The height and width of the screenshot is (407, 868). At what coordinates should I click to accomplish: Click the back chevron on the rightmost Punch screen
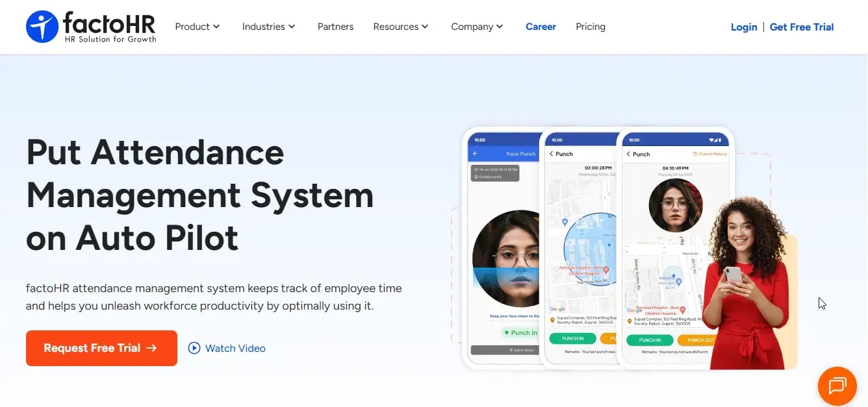(x=628, y=154)
